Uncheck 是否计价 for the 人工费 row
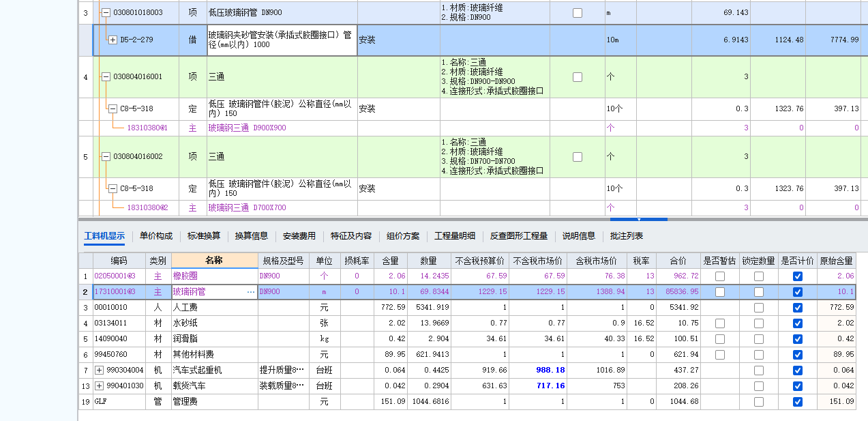Screen dimensions: 868x421 (x=796, y=308)
